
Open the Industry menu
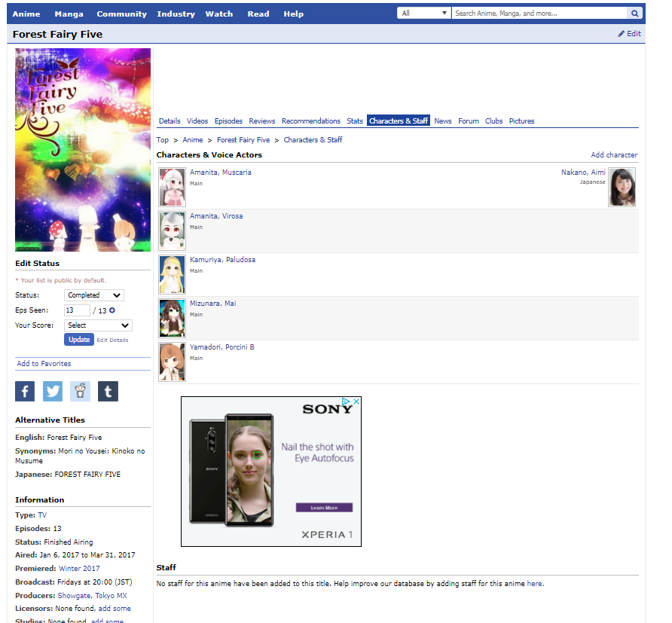coord(176,14)
